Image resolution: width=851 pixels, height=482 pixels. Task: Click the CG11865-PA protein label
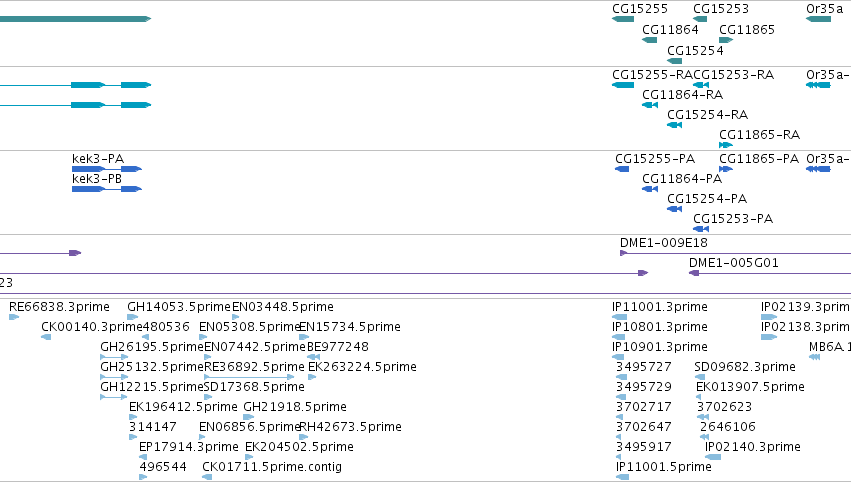tap(759, 158)
